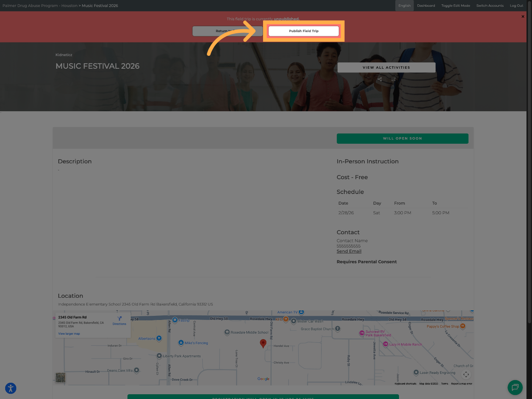Switch map to satellite view thumbnail
Viewport: 532px width, 399px height.
tap(61, 378)
